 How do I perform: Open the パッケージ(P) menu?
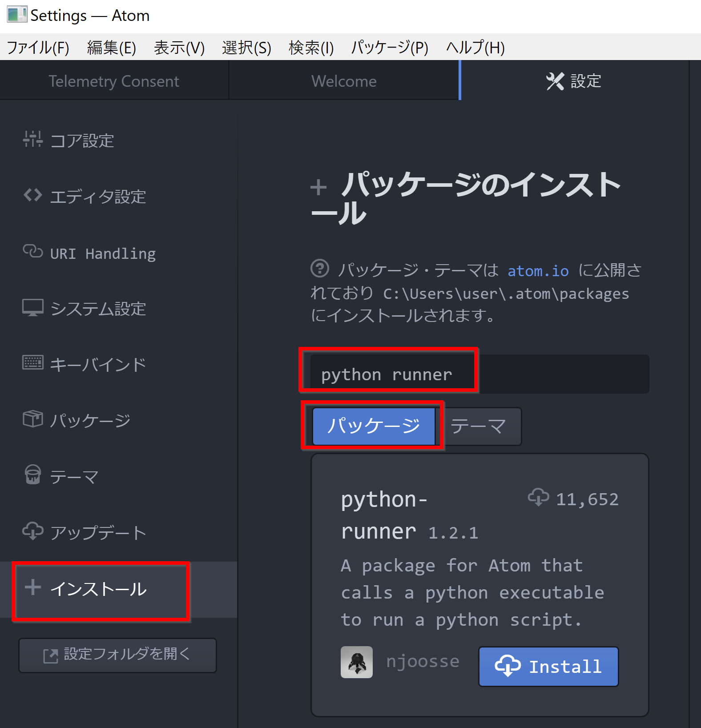click(390, 47)
